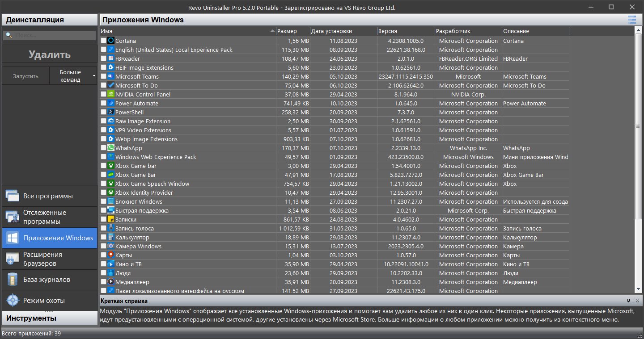Select English Local Experience Pack row
Screen dimensions: 644x339
(334, 50)
